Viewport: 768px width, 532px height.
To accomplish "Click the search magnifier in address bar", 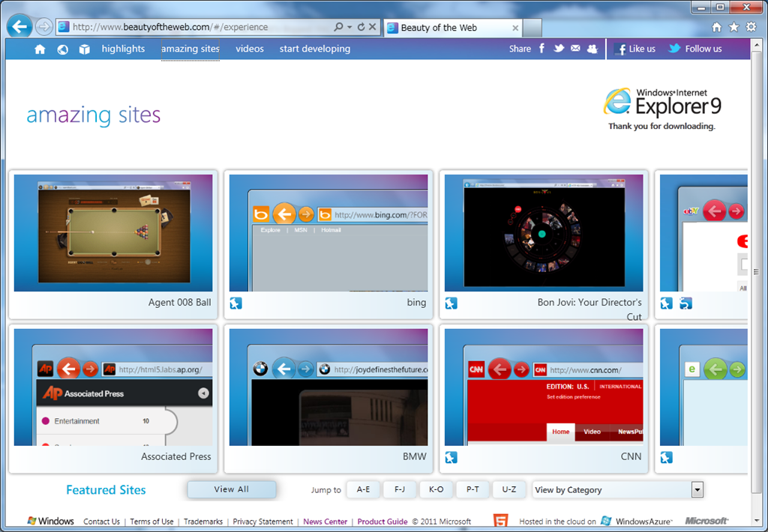I will point(338,27).
